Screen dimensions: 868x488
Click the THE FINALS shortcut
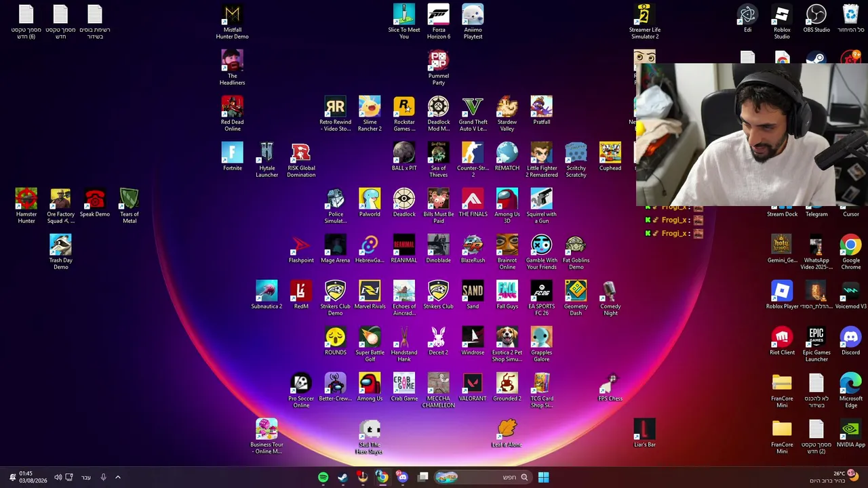tap(473, 203)
